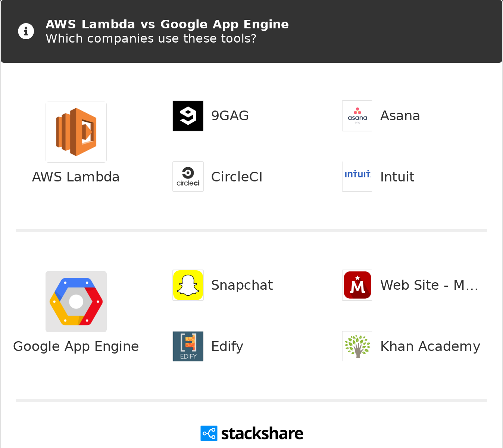Select the Snapchat text label
The height and width of the screenshot is (448, 503).
242,285
